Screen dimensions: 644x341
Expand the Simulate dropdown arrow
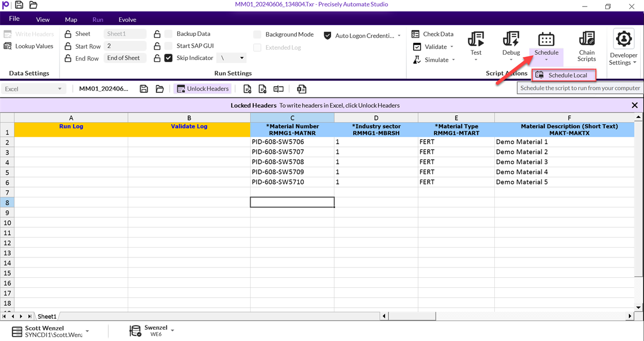pyautogui.click(x=453, y=60)
